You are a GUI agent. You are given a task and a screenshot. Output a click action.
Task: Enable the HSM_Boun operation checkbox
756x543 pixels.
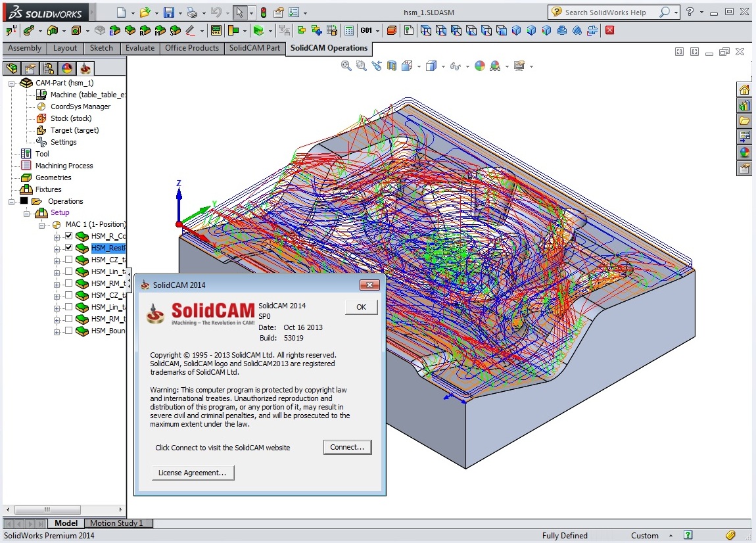(x=68, y=331)
